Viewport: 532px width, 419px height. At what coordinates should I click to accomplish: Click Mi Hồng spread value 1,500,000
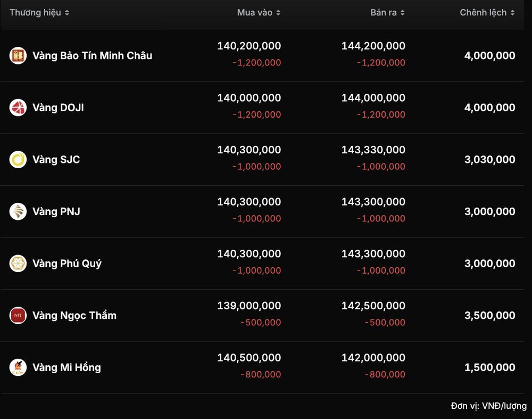[x=489, y=367]
